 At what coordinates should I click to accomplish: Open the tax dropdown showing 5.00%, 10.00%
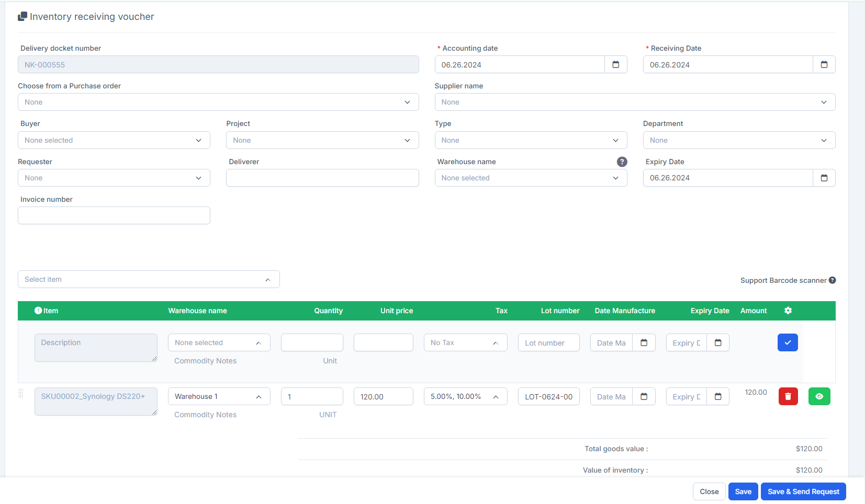tap(465, 396)
